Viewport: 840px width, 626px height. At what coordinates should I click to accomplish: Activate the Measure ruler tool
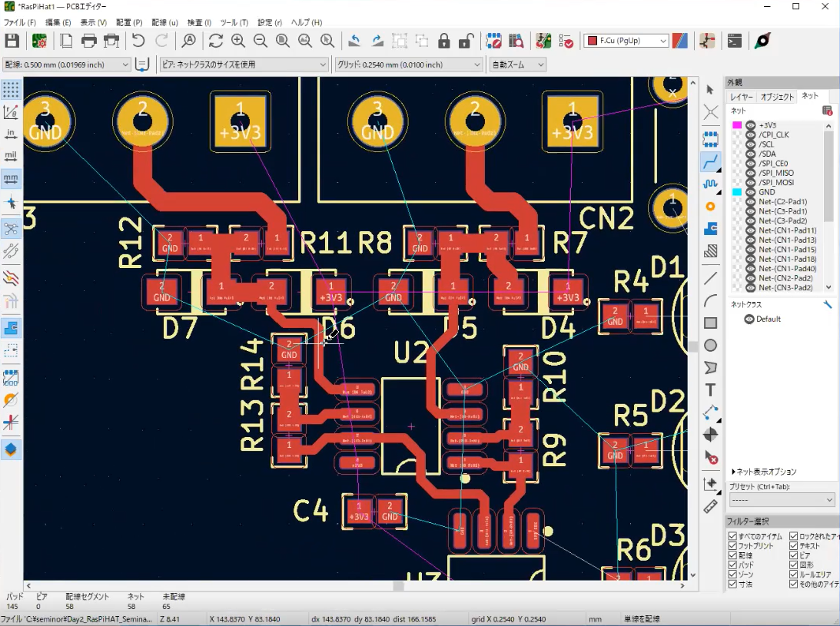(x=710, y=506)
